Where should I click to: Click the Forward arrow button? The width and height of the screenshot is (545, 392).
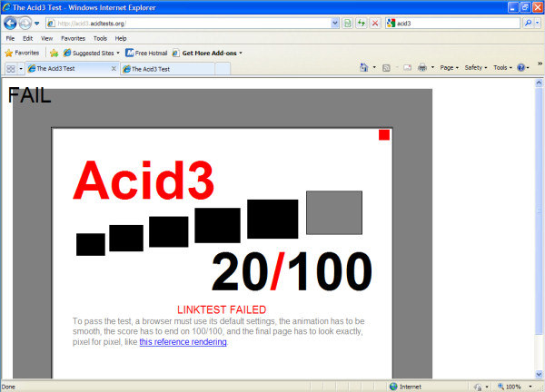[25, 24]
